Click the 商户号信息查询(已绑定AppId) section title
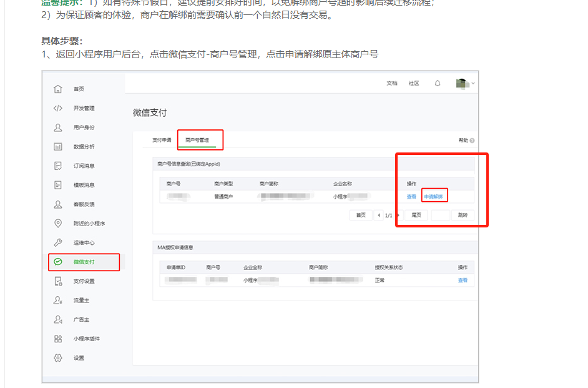The image size is (588, 388). click(x=189, y=164)
